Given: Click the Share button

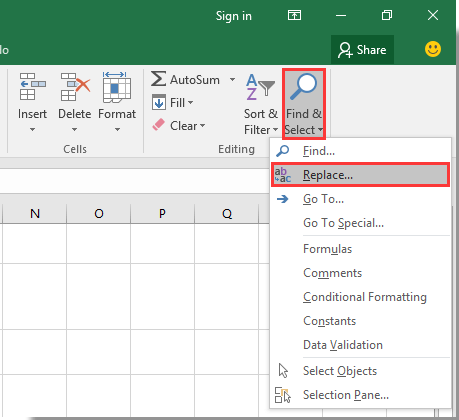Looking at the screenshot, I should pyautogui.click(x=362, y=50).
